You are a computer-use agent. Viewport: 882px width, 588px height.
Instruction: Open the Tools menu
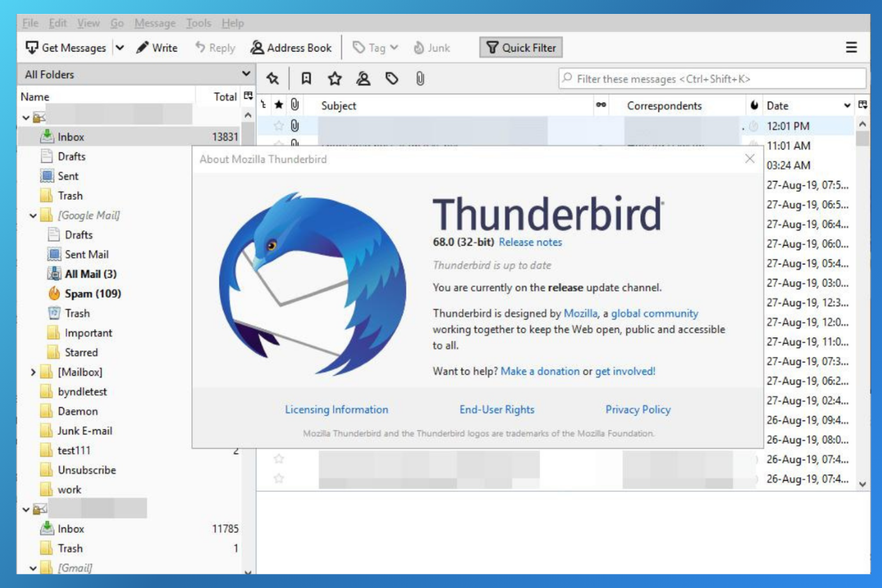click(199, 23)
